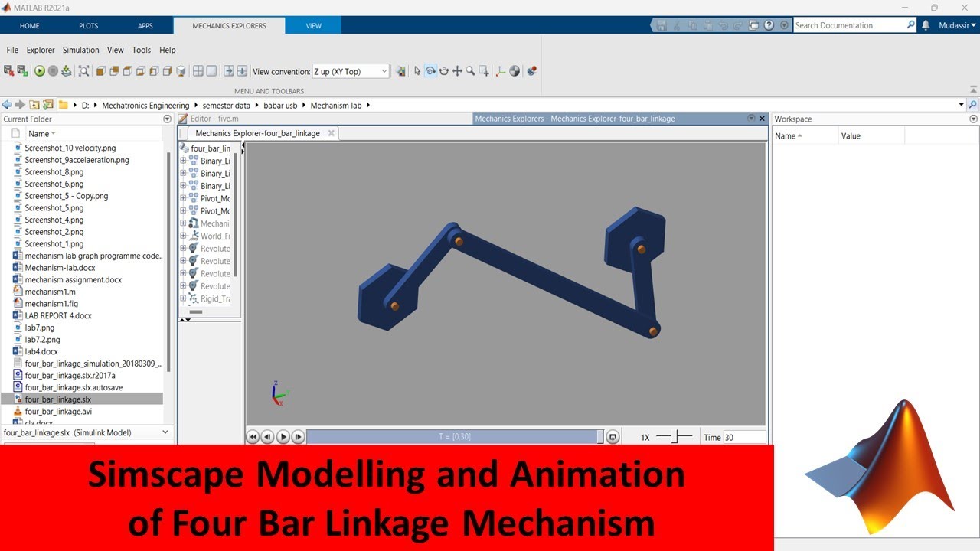The image size is (980, 551).
Task: Open Current Folder panel actions menu
Action: [x=168, y=119]
